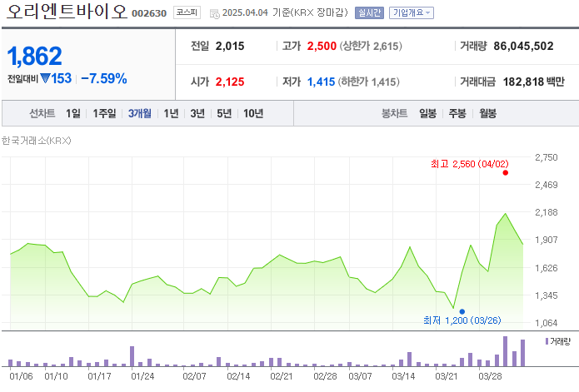Image resolution: width=579 pixels, height=392 pixels.
Task: Click the trading value 182,818 백만
Action: coord(533,82)
